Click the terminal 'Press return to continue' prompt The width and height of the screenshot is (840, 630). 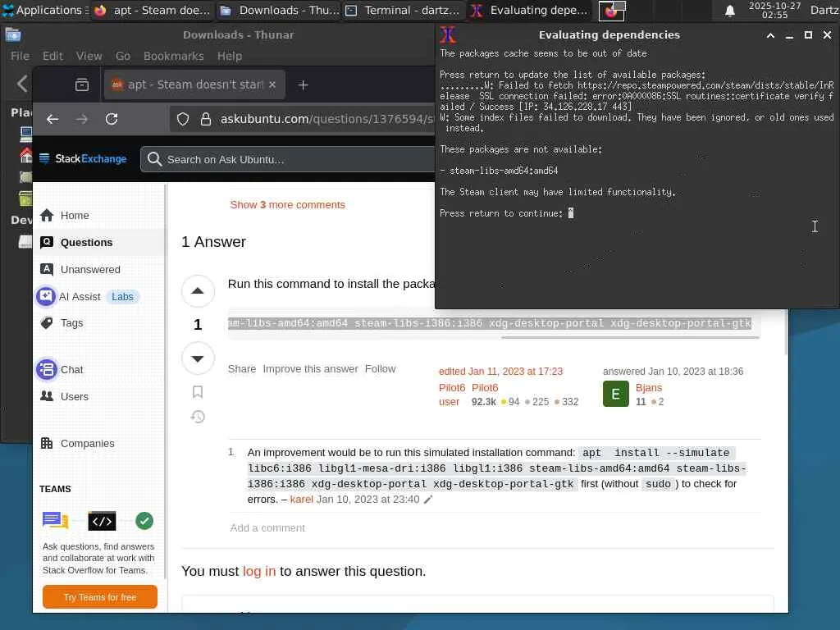[501, 213]
